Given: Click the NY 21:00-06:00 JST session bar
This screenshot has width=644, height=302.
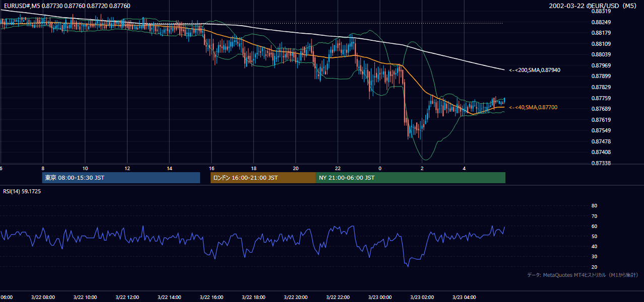Looking at the screenshot, I should click(x=411, y=178).
